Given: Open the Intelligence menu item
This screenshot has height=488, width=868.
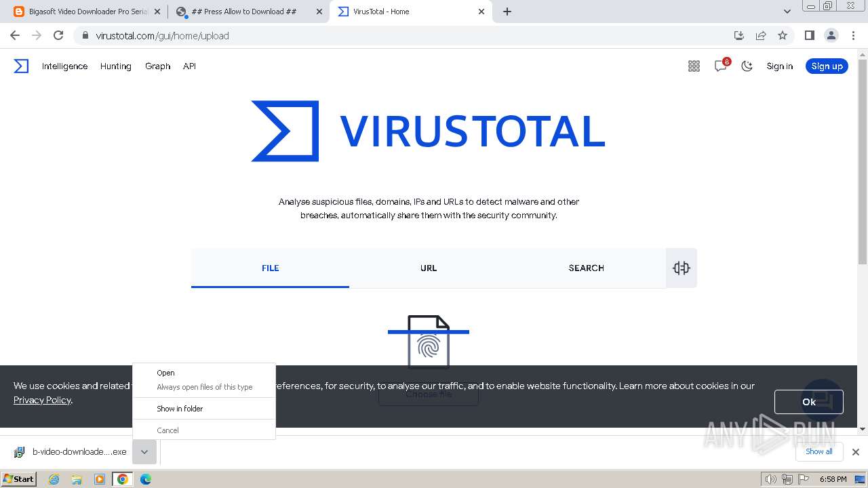Looking at the screenshot, I should pyautogui.click(x=64, y=66).
